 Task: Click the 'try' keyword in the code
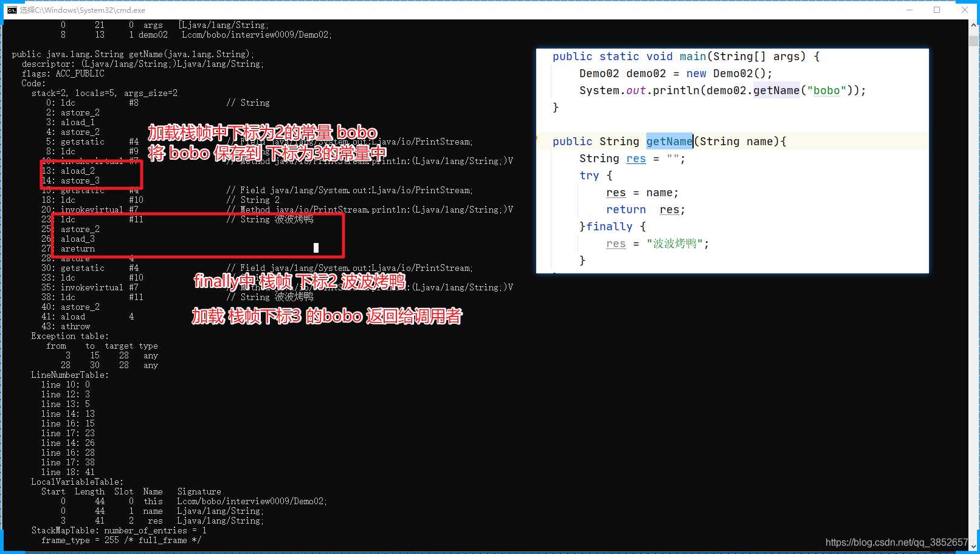pyautogui.click(x=589, y=176)
